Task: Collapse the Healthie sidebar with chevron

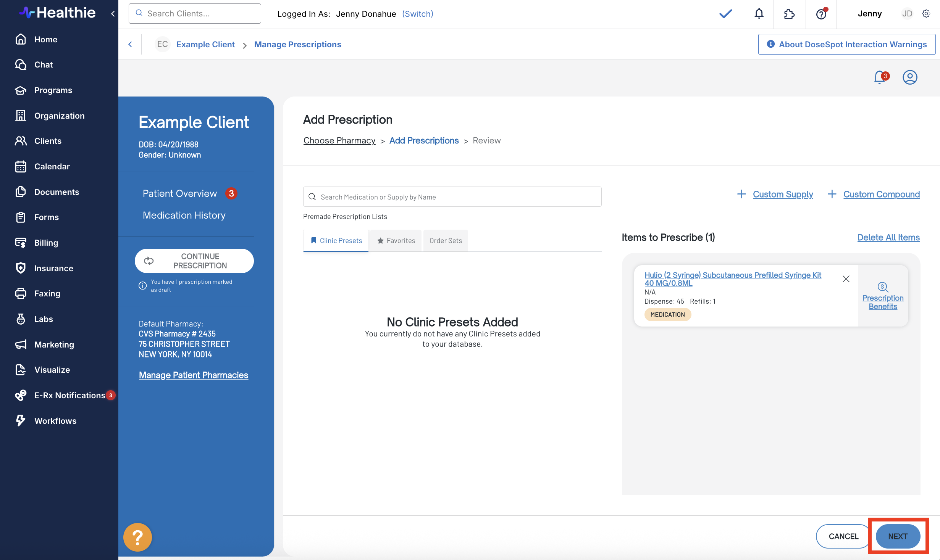Action: tap(113, 14)
